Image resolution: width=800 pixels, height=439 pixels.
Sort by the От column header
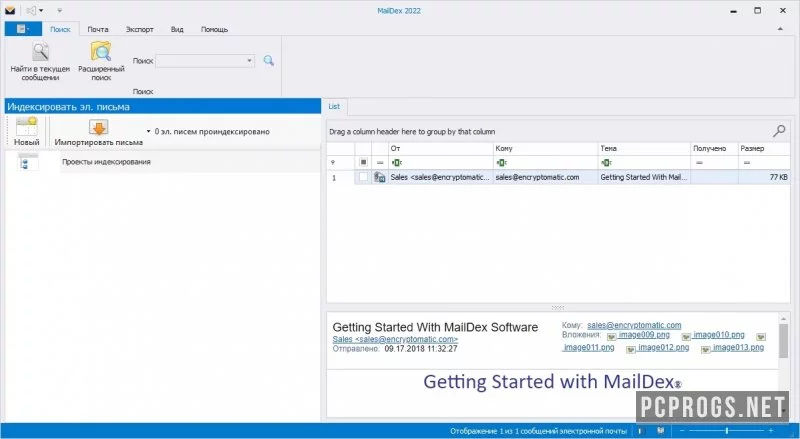tap(440, 149)
